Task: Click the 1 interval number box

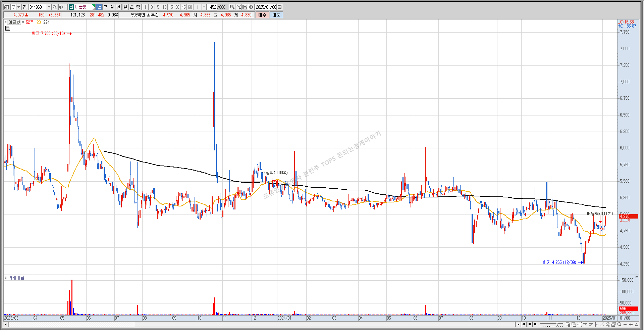Action: coord(198,7)
